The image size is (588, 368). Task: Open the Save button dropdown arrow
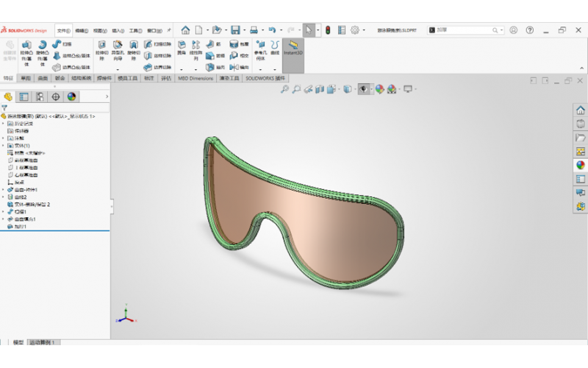point(245,30)
